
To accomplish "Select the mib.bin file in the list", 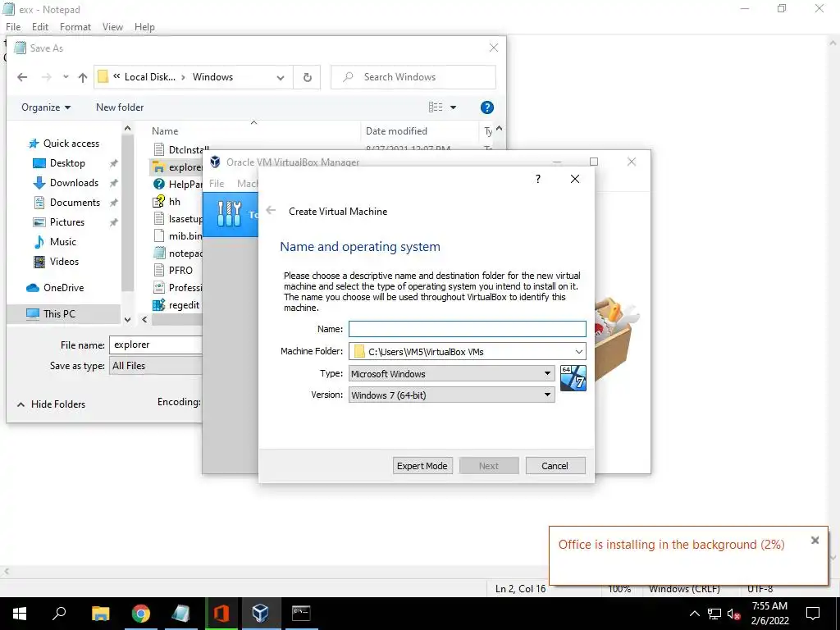I will 177,236.
